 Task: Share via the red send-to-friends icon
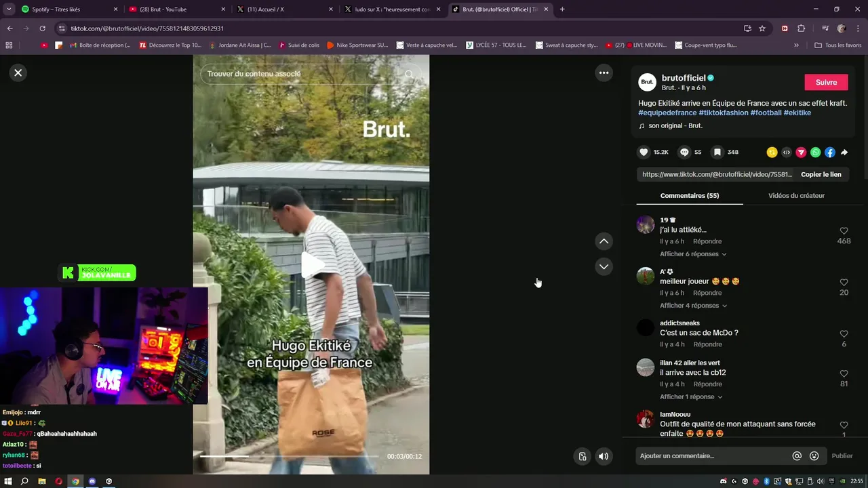(801, 152)
